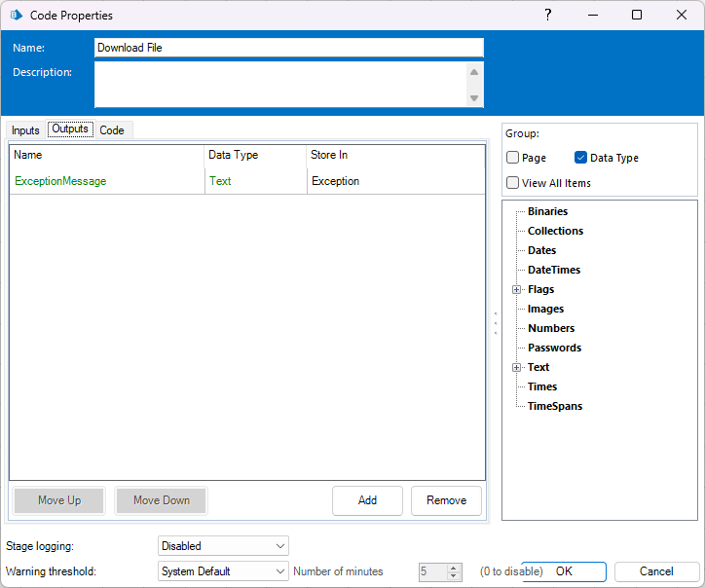Click the help question mark button

point(548,16)
